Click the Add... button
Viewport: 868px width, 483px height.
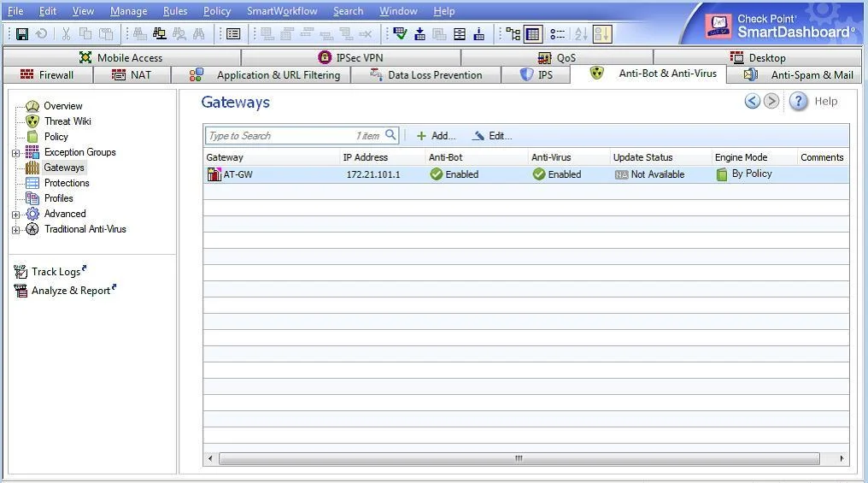click(x=437, y=136)
